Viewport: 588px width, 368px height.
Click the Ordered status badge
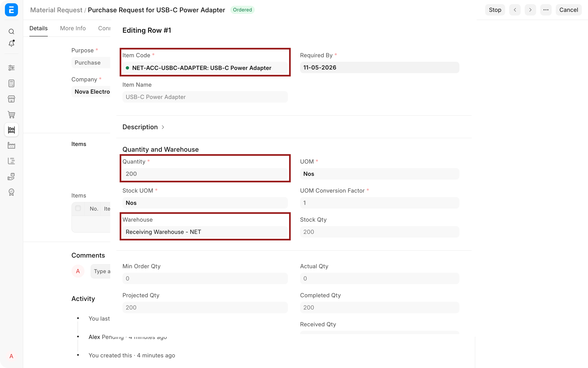[242, 10]
